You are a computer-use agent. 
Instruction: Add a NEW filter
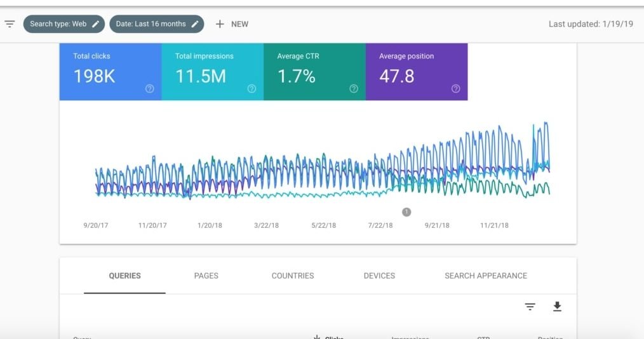point(232,24)
